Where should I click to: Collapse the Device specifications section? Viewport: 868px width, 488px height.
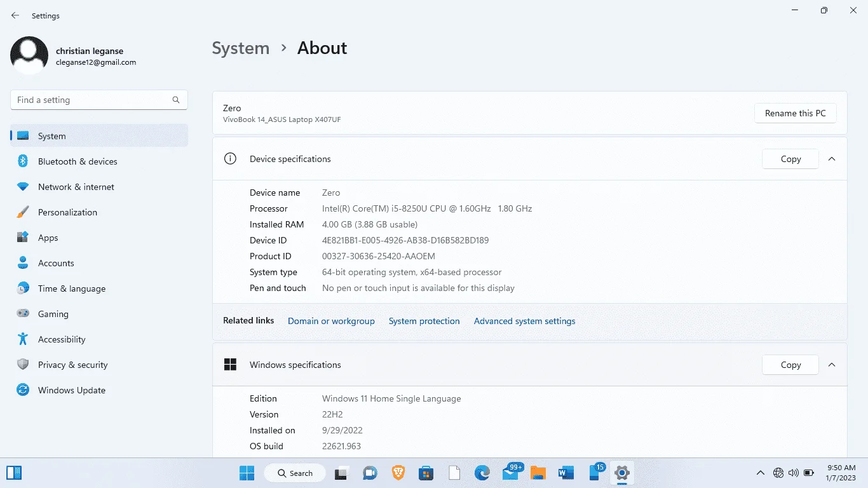[x=832, y=159]
